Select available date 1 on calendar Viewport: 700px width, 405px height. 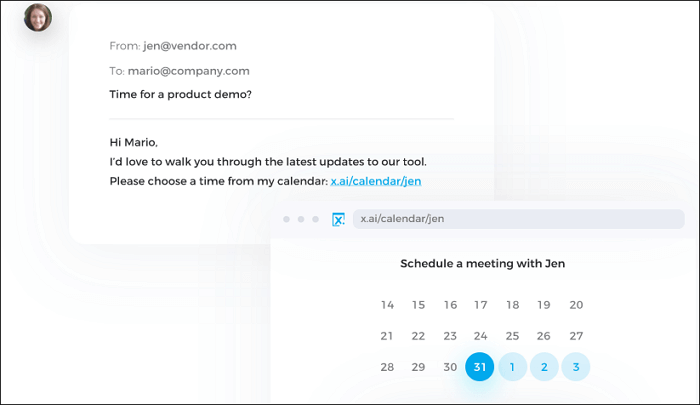[x=512, y=367]
